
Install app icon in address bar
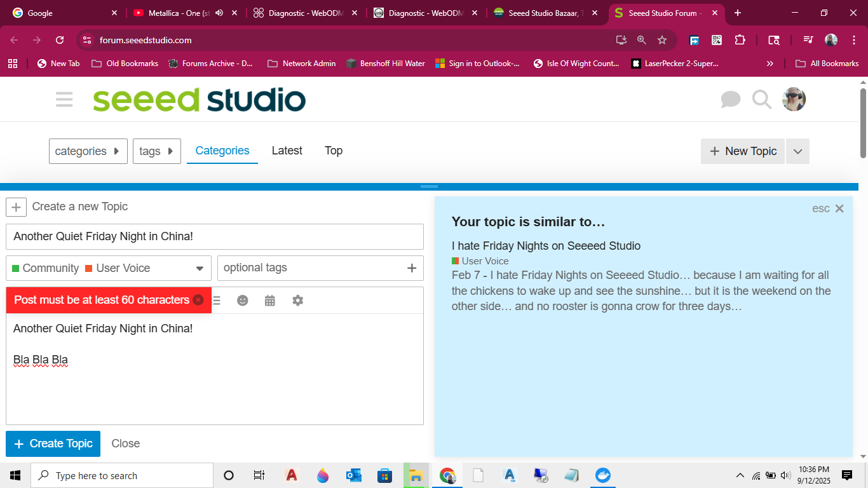point(621,40)
